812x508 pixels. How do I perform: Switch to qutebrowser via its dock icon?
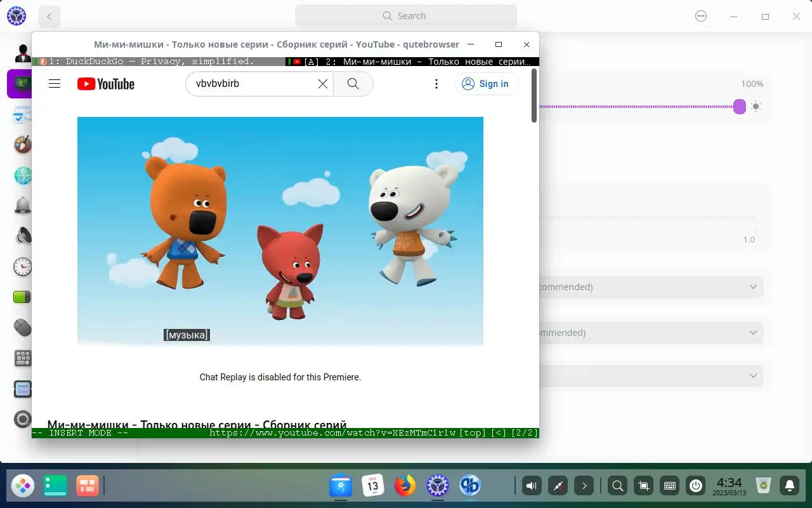point(470,486)
